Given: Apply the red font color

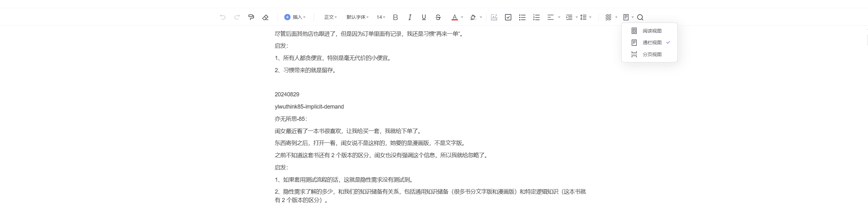Looking at the screenshot, I should [x=454, y=17].
